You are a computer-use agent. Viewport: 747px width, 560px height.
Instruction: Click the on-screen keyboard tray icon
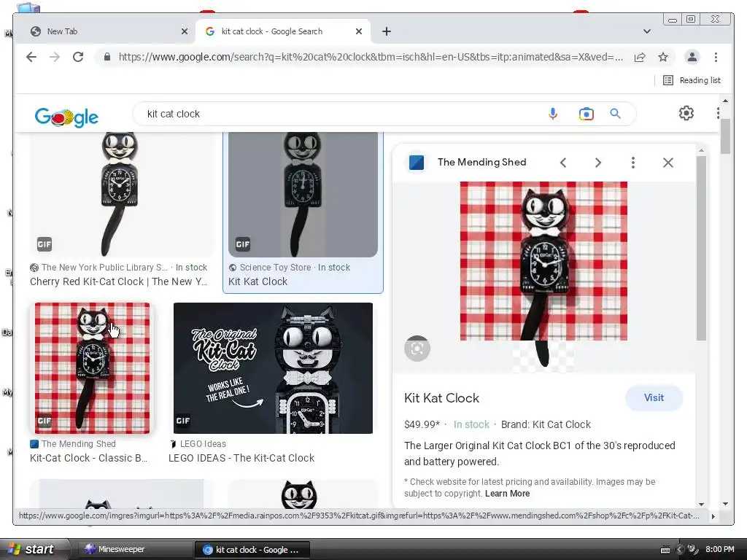point(665,550)
